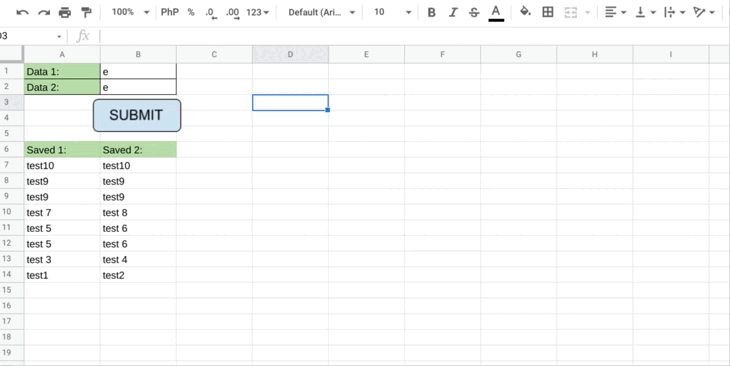Toggle bold formatting

[432, 13]
